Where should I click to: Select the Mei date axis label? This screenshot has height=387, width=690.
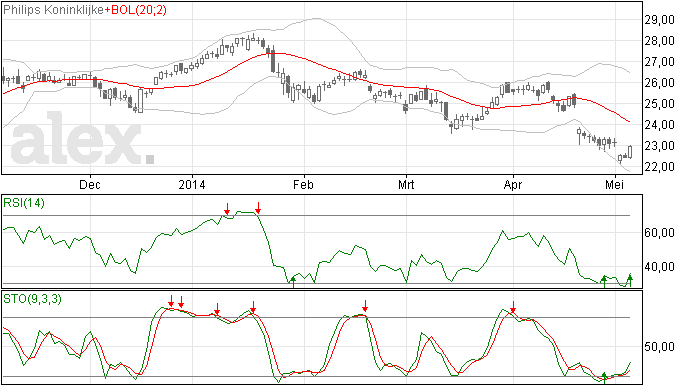(x=614, y=184)
